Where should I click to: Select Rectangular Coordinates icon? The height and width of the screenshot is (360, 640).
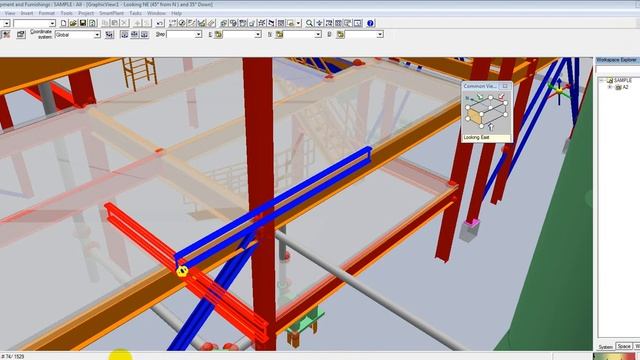124,35
